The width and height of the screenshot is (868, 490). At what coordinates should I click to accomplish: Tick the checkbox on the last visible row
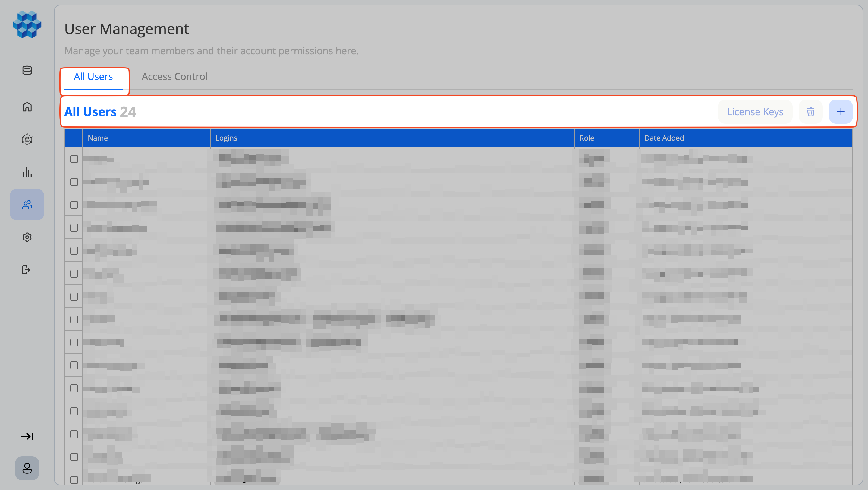[74, 479]
